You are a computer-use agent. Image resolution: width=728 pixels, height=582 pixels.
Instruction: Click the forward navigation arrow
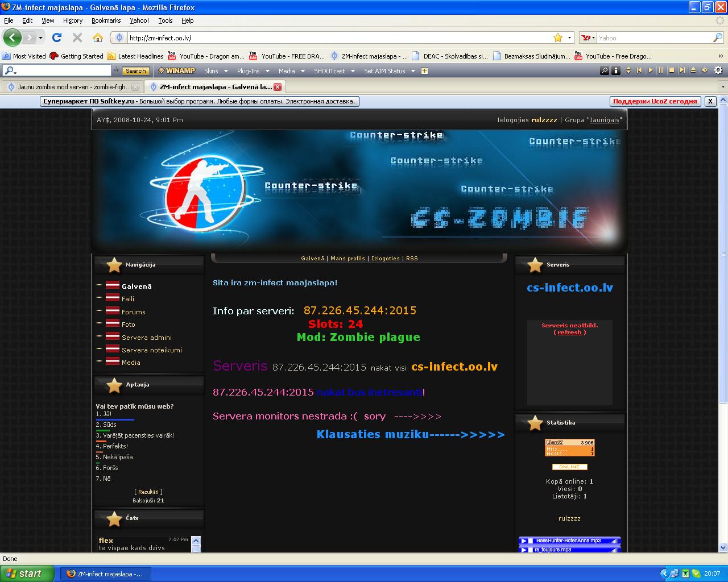click(x=29, y=38)
